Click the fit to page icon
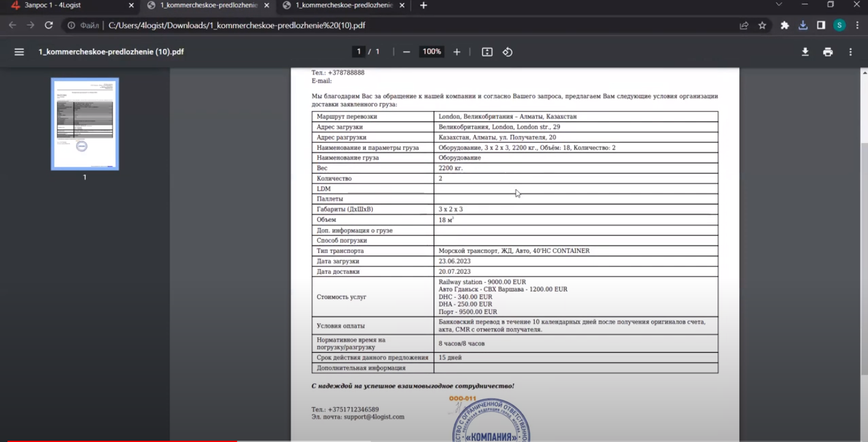 [487, 52]
